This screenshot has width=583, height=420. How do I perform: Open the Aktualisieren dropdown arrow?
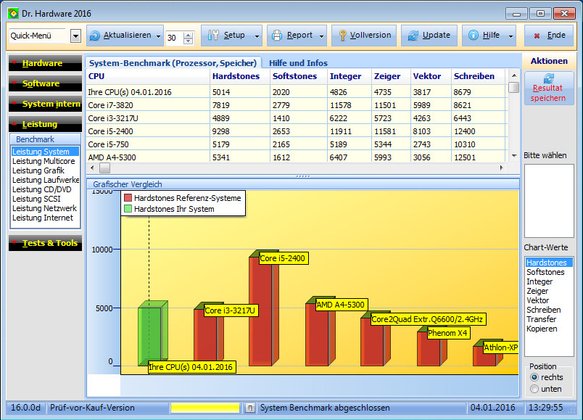[x=158, y=36]
